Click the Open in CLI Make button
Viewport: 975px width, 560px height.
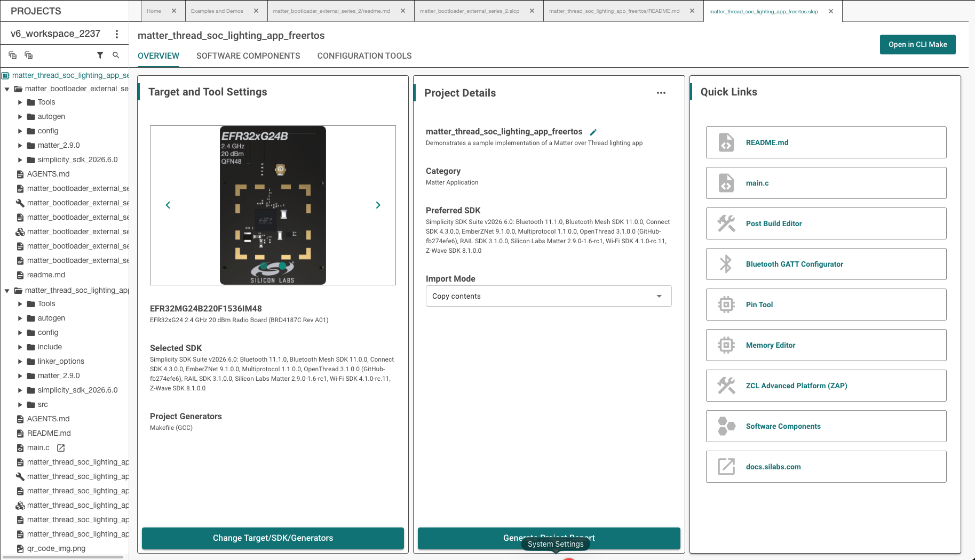pyautogui.click(x=917, y=44)
